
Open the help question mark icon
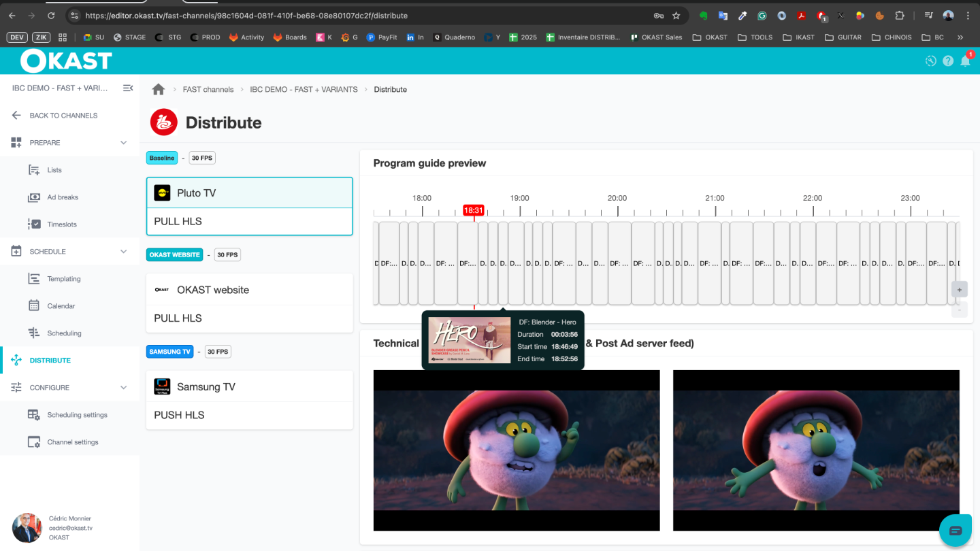(x=948, y=61)
